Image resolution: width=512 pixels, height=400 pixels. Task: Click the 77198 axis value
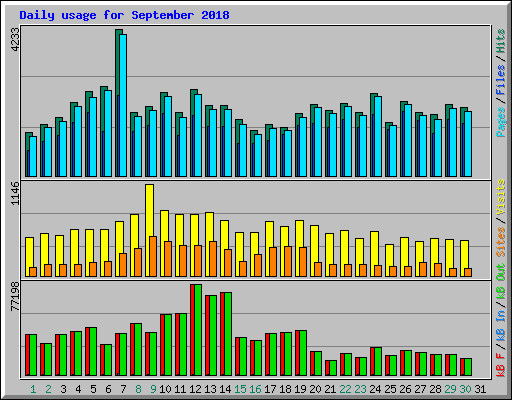15,296
